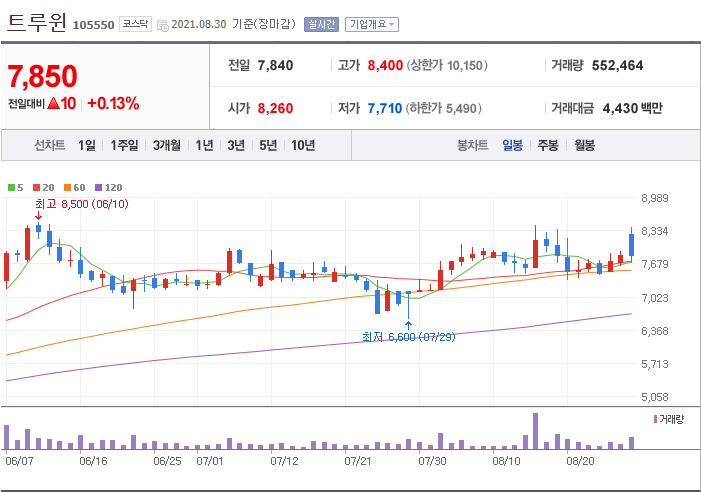Click the 08/20 date axis label
This screenshot has height=492, width=701.
point(580,461)
